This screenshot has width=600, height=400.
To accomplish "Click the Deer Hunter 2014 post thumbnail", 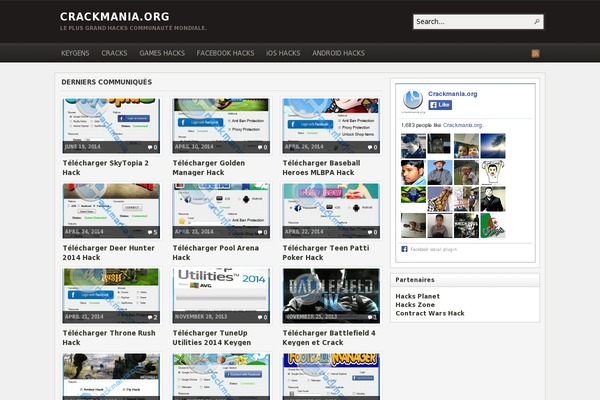I will click(111, 211).
